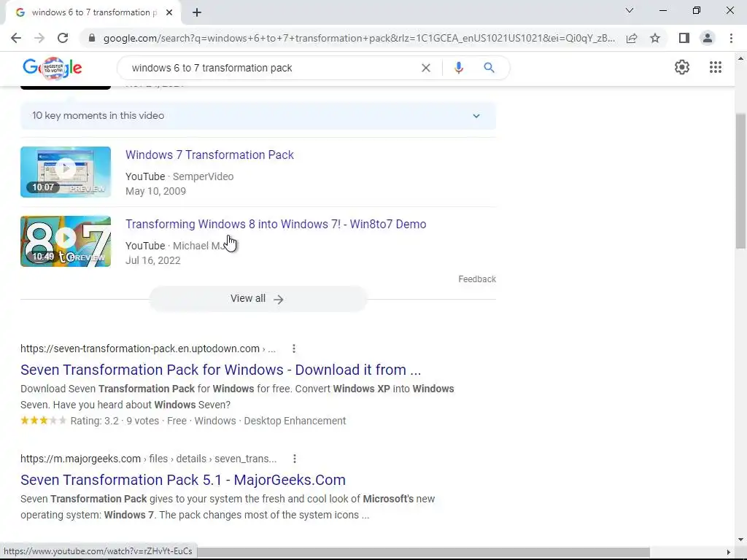
Task: Share this page using address bar icon
Action: [x=632, y=38]
